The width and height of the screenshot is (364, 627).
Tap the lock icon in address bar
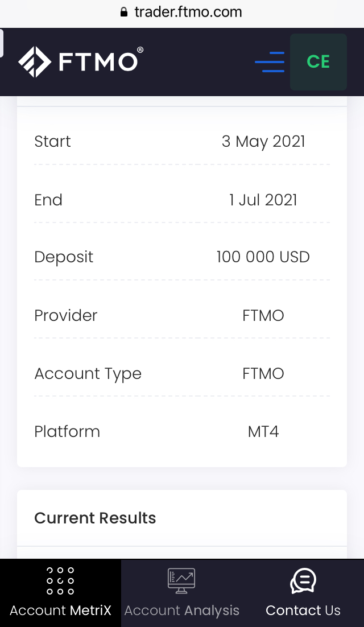coord(124,12)
